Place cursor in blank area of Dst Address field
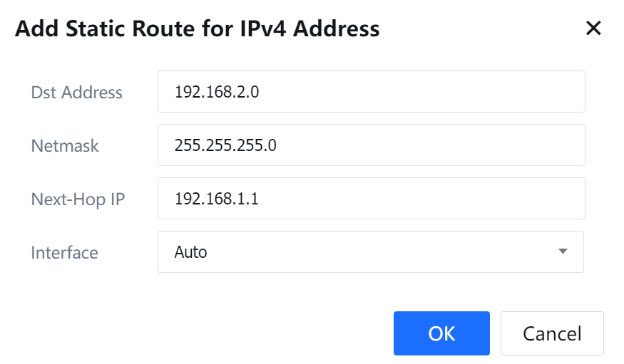The height and width of the screenshot is (364, 624). (x=442, y=92)
